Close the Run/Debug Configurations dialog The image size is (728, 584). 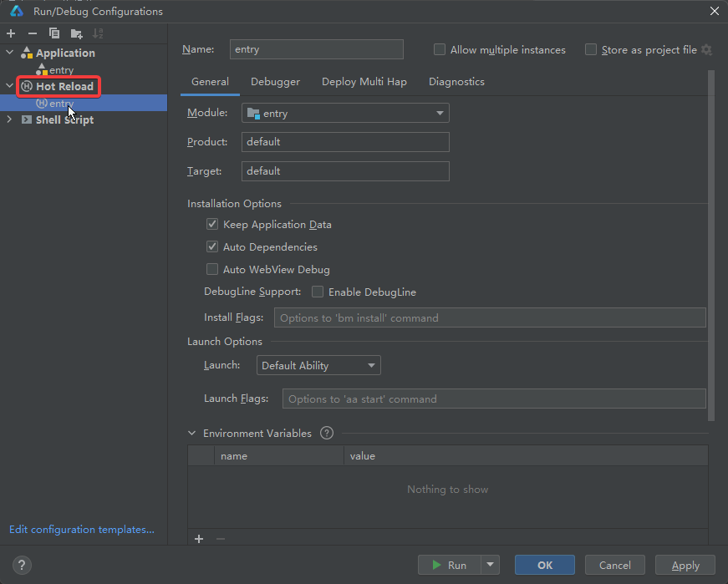715,11
